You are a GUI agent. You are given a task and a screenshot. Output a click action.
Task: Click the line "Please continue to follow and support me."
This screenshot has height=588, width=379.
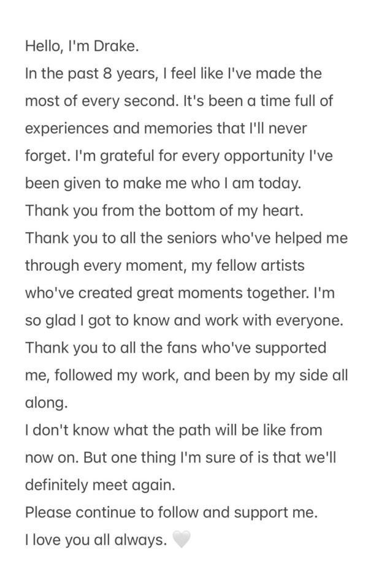(171, 513)
